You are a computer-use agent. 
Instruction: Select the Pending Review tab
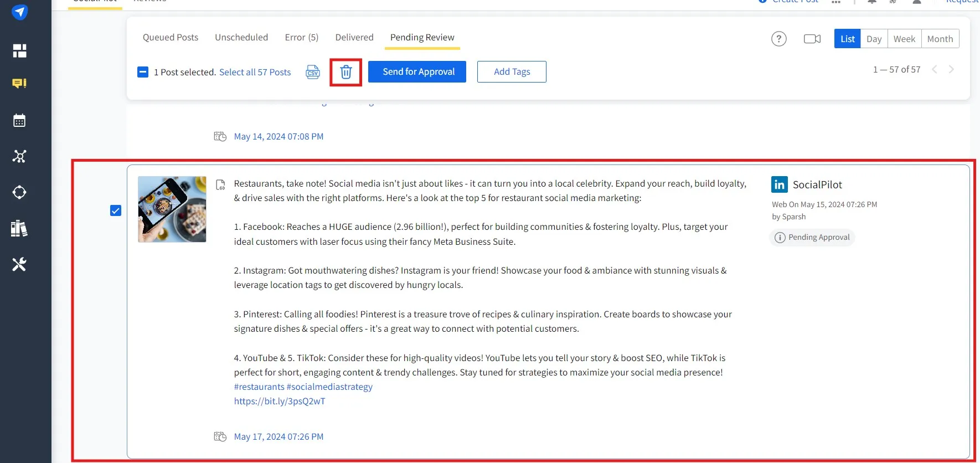422,37
